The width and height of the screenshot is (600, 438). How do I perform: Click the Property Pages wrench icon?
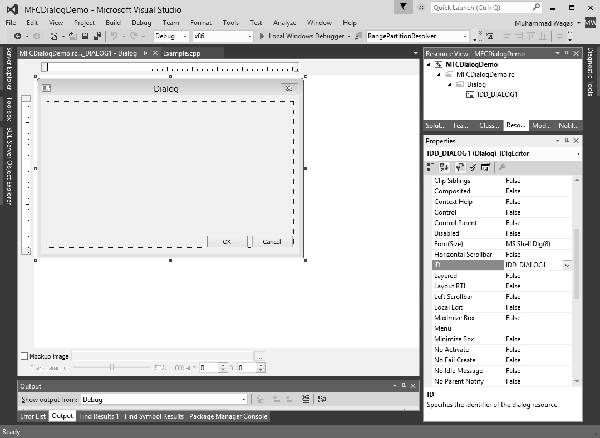tap(502, 167)
